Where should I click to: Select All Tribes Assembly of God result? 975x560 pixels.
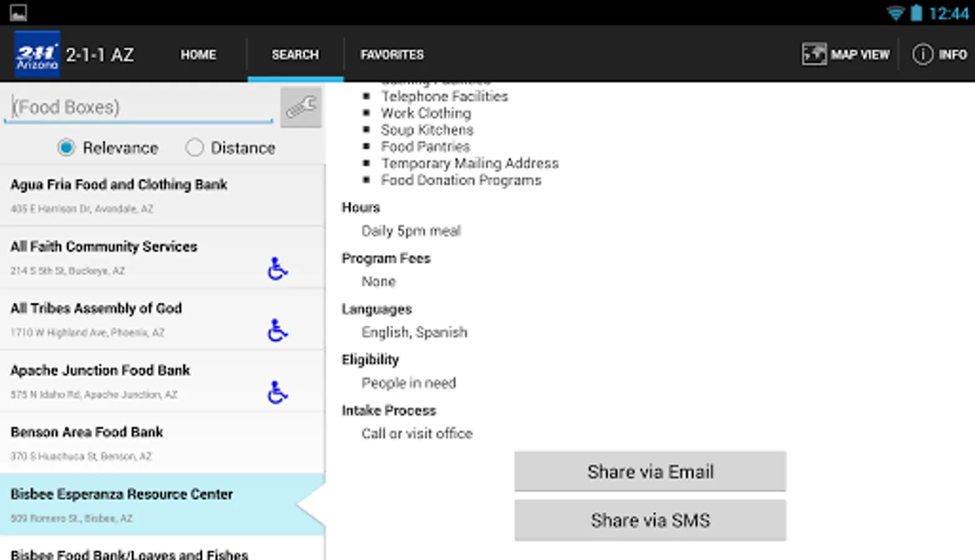pos(162,319)
